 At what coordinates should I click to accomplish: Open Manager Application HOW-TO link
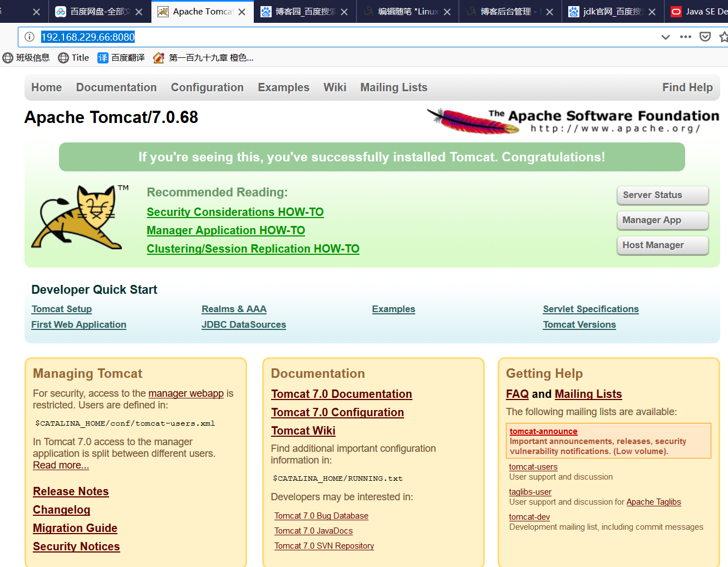226,230
